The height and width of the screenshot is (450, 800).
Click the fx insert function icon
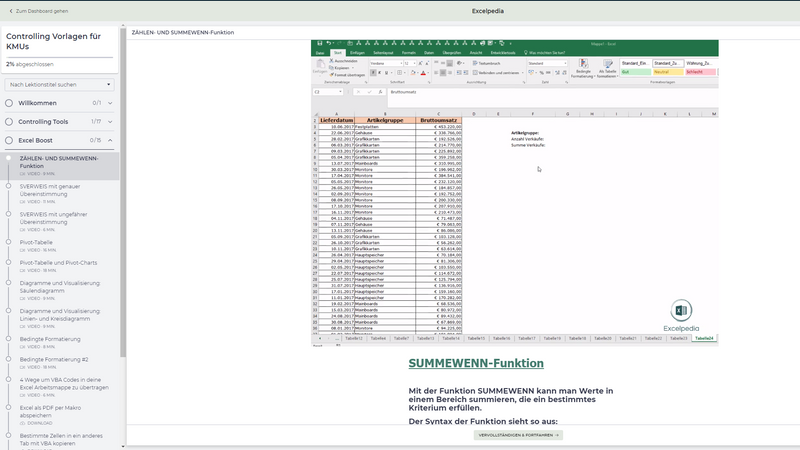click(380, 92)
